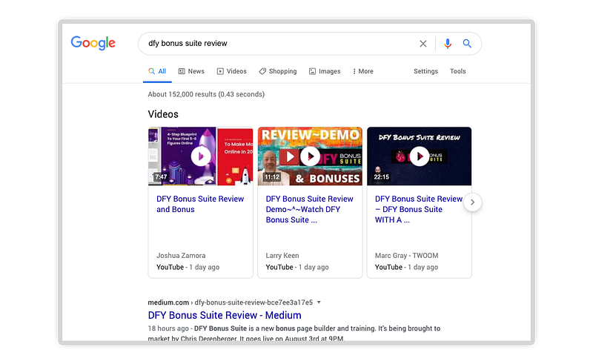
Task: Click the Images tab picture icon
Action: click(312, 71)
